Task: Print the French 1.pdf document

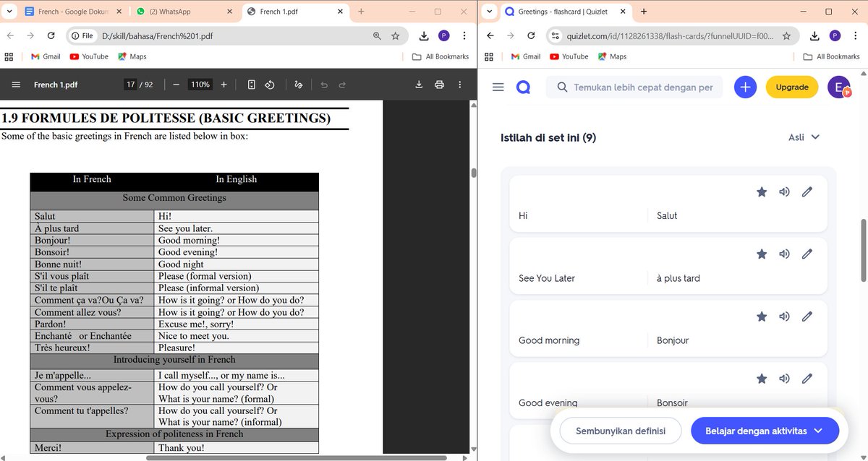Action: [x=440, y=85]
